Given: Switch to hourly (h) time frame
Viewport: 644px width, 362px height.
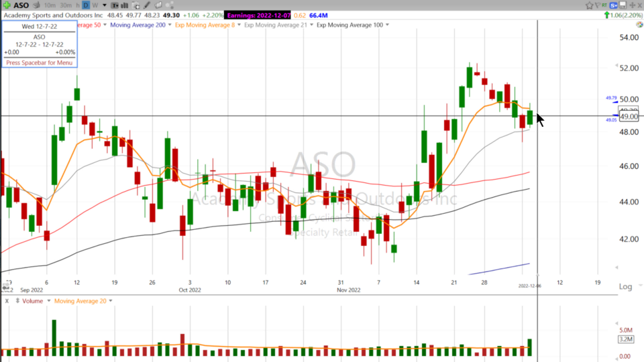Looking at the screenshot, I should coord(78,5).
